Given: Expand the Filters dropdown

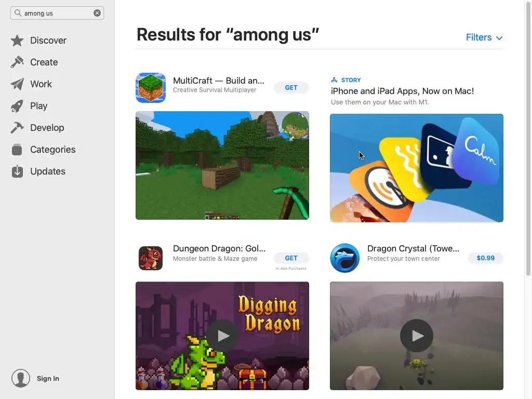Looking at the screenshot, I should pos(484,37).
